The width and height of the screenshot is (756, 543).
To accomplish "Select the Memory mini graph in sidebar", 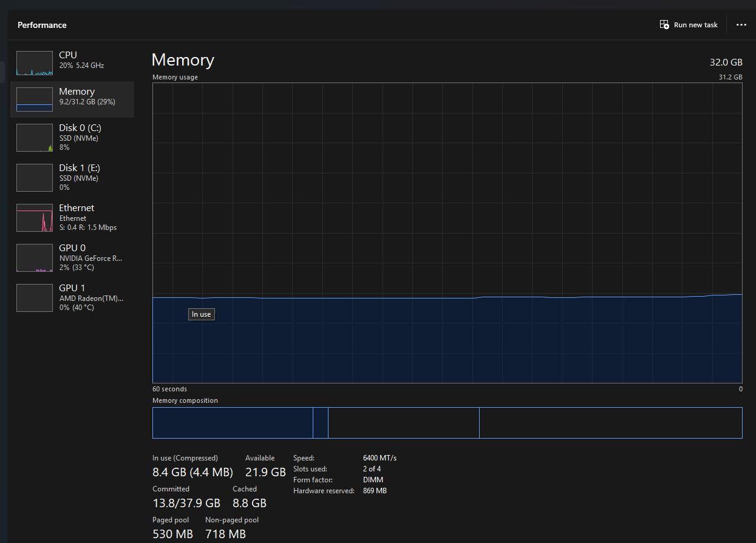I will pos(35,99).
